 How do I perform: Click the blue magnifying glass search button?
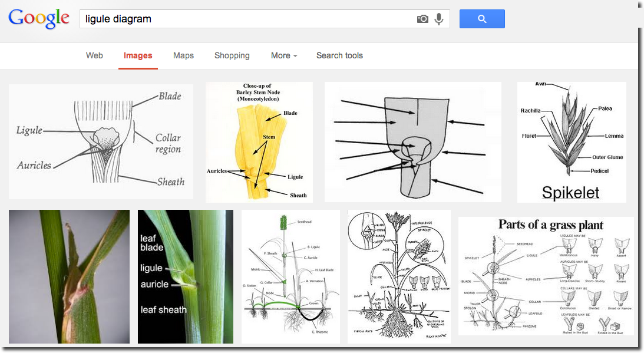click(x=482, y=18)
